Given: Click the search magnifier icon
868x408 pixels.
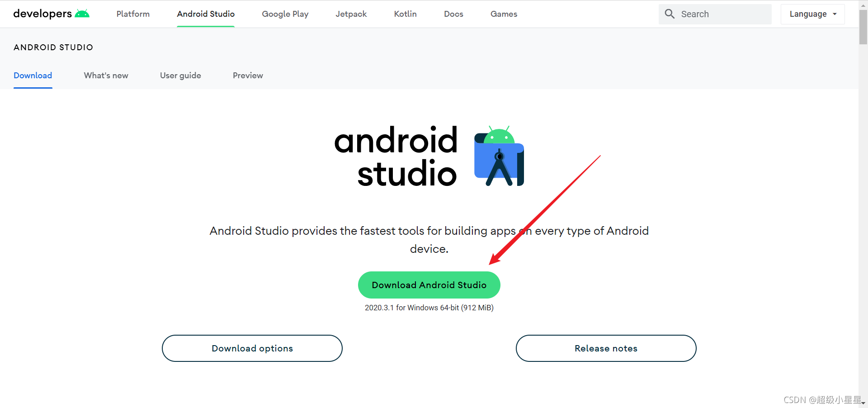Looking at the screenshot, I should (670, 14).
